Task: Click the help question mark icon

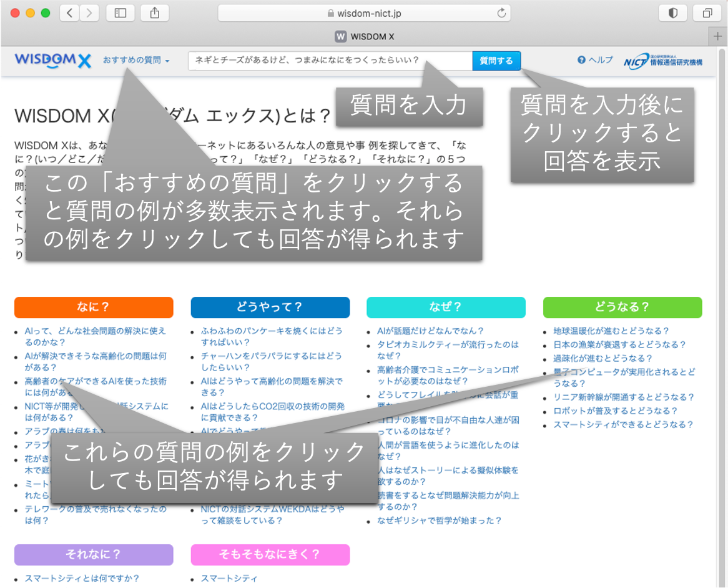Action: point(581,60)
